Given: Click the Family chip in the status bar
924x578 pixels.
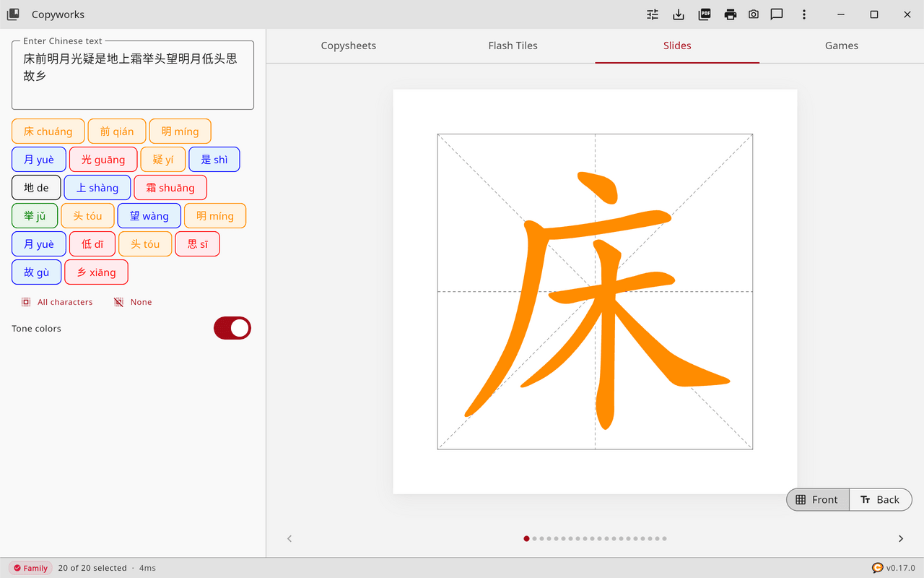Looking at the screenshot, I should [30, 568].
